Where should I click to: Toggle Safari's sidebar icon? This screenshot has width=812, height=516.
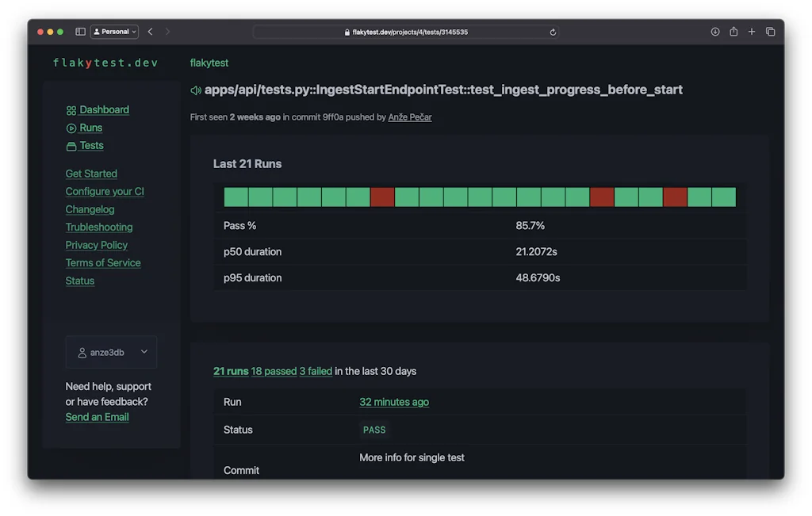[80, 31]
